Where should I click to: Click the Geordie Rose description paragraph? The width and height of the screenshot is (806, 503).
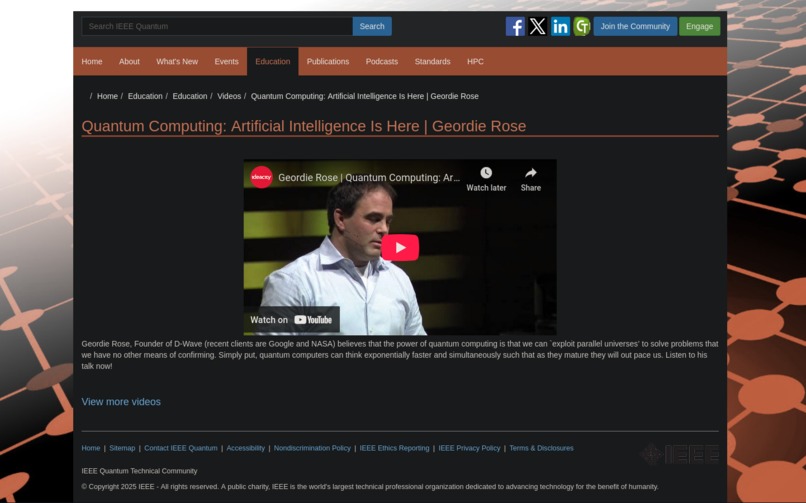pyautogui.click(x=400, y=355)
